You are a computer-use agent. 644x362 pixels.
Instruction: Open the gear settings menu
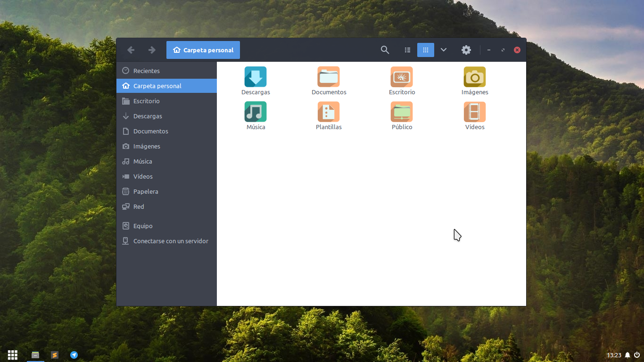pyautogui.click(x=466, y=50)
